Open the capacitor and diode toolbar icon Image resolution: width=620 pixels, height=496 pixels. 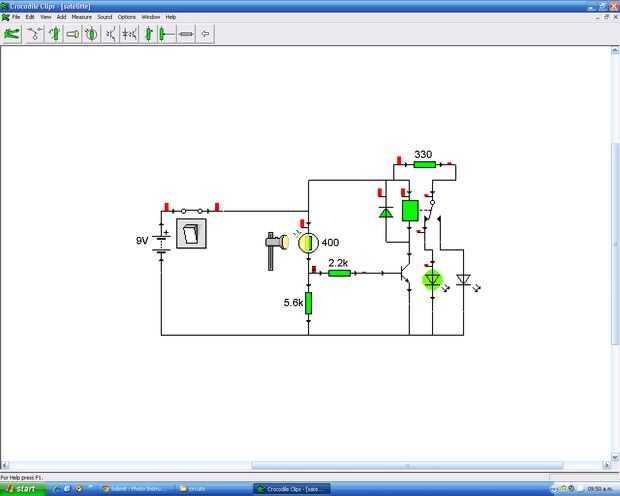coord(130,34)
